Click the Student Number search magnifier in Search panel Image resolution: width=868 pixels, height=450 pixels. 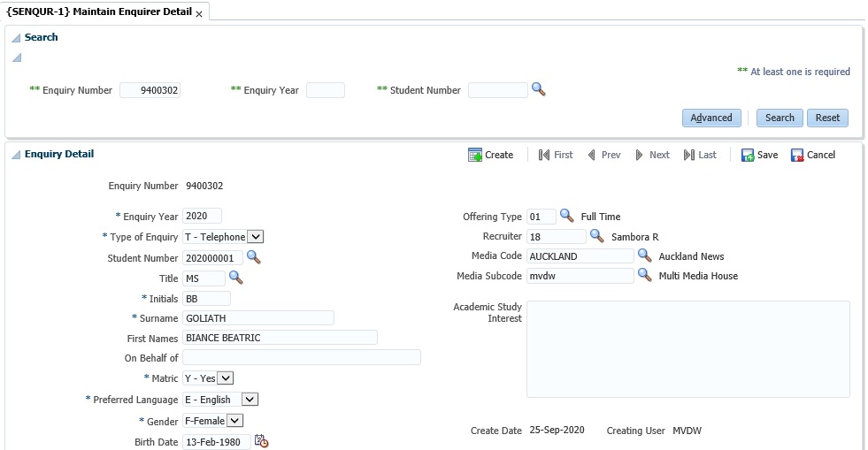click(x=538, y=89)
